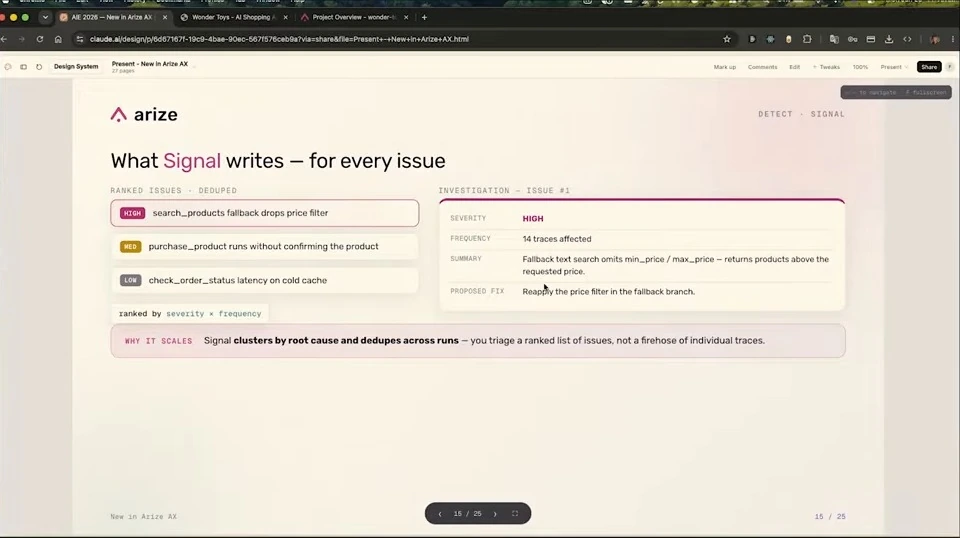Select the purchase_product runs without confirming issue
The height and width of the screenshot is (538, 960).
(264, 247)
